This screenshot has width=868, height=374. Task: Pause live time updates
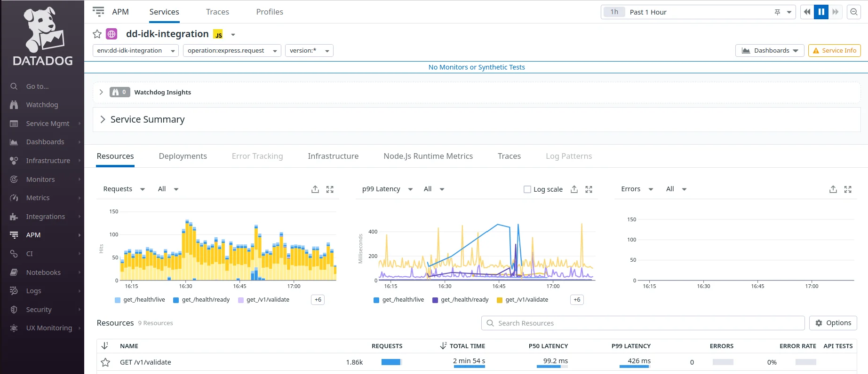click(x=821, y=12)
